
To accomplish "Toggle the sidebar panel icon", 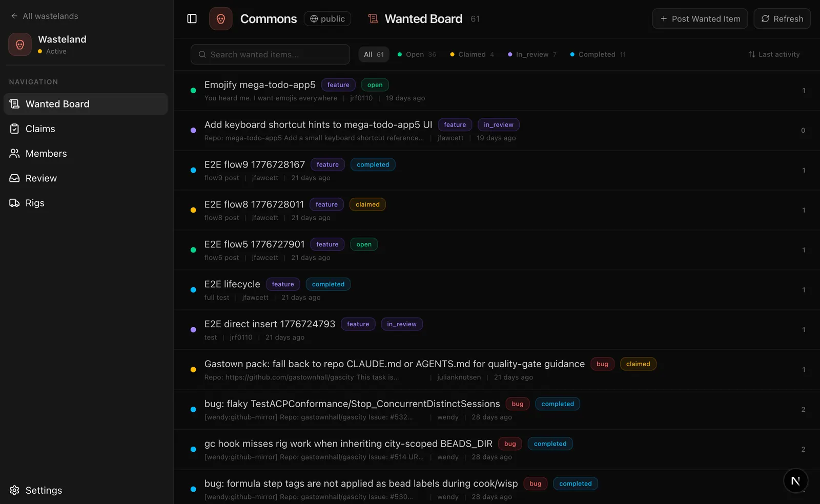I will click(x=192, y=19).
